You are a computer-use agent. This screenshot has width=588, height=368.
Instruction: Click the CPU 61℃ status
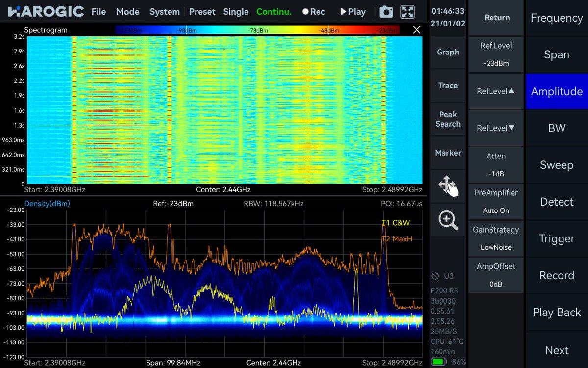pos(447,342)
